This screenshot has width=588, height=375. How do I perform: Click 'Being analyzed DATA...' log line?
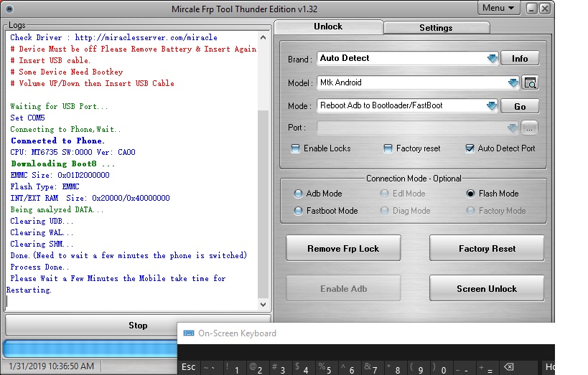pos(57,209)
